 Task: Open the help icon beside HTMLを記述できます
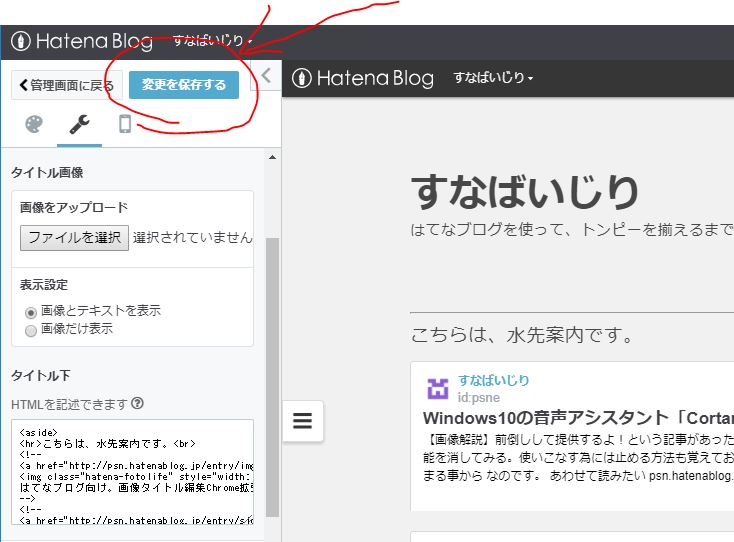point(137,403)
